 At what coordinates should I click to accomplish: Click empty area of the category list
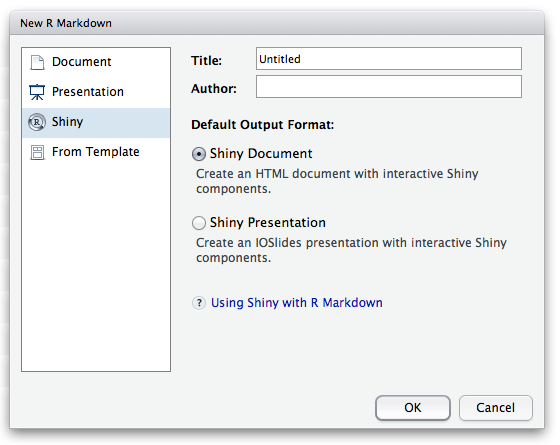96,268
